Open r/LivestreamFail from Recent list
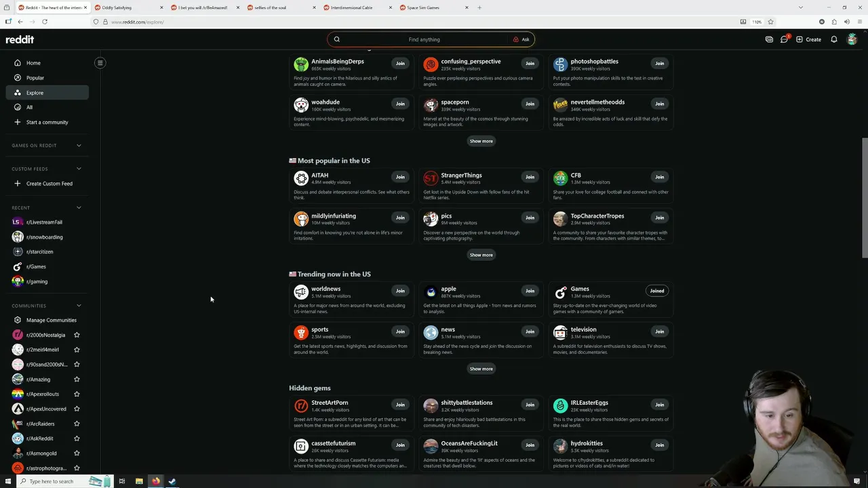This screenshot has height=488, width=868. coord(47,222)
